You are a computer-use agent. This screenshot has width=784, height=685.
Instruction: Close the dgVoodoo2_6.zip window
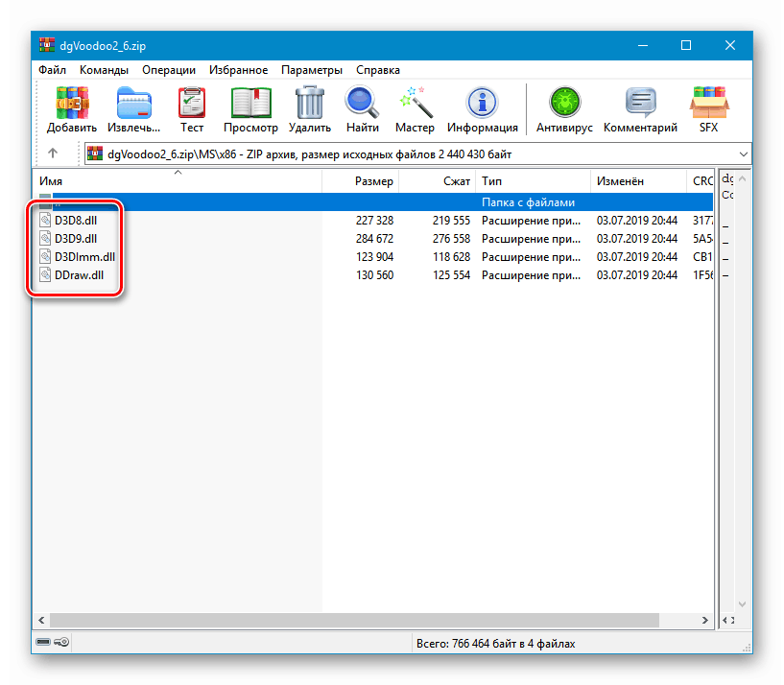(x=730, y=45)
